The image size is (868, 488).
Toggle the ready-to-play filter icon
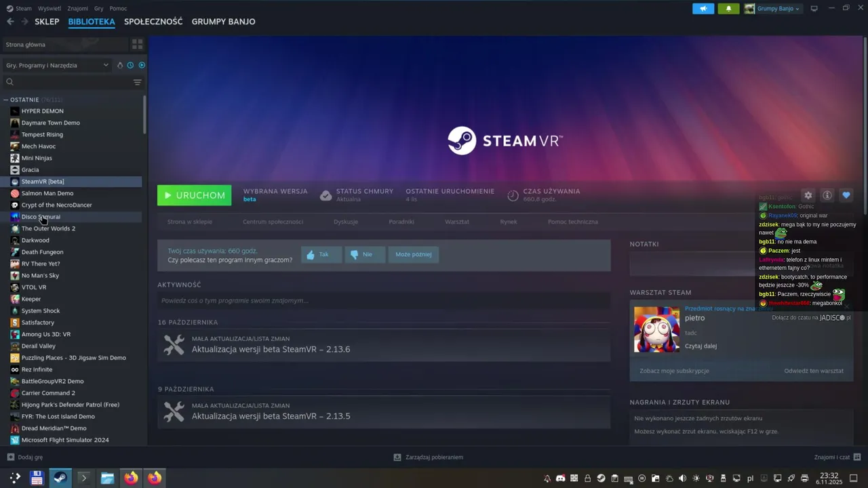pos(142,65)
